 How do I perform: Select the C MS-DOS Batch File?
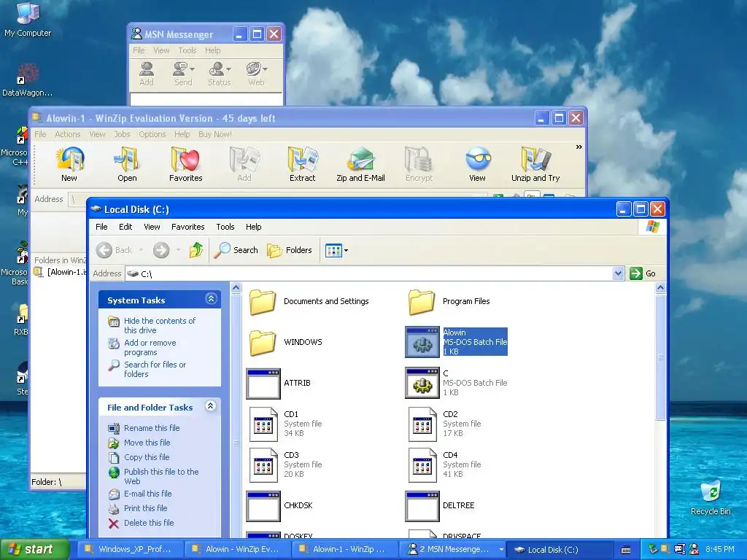coord(456,383)
